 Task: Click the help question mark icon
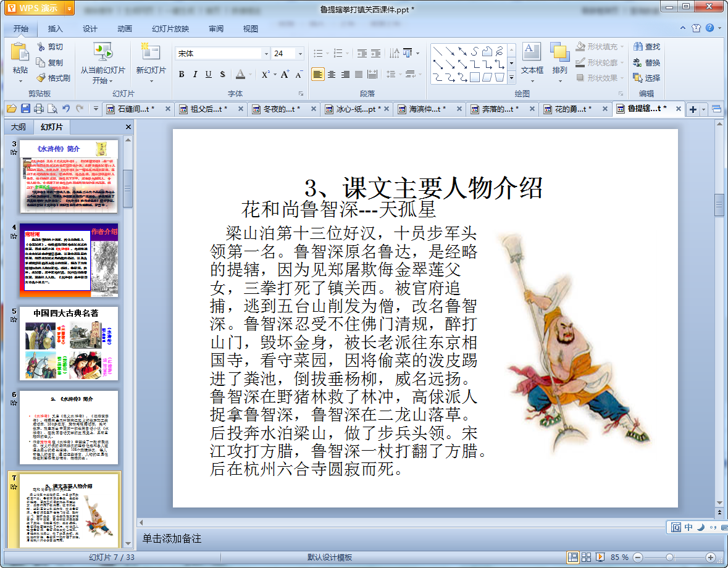click(x=709, y=28)
